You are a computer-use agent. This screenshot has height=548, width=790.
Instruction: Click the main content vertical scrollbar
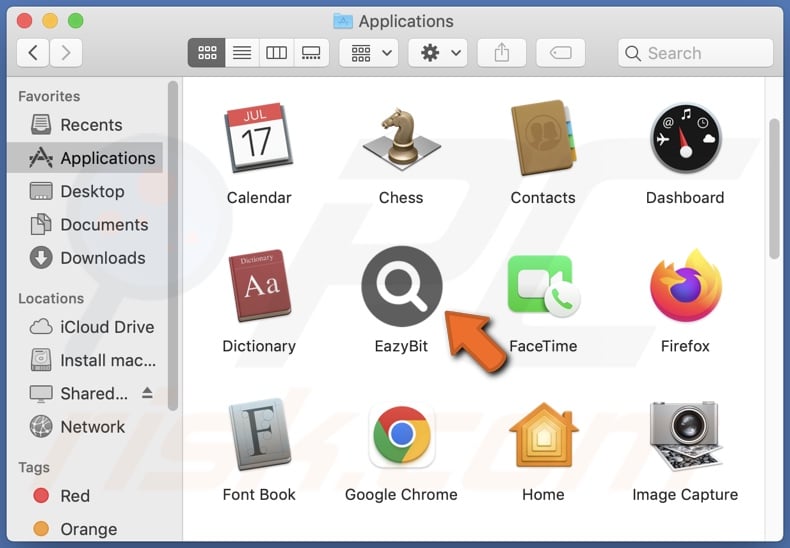tap(774, 189)
